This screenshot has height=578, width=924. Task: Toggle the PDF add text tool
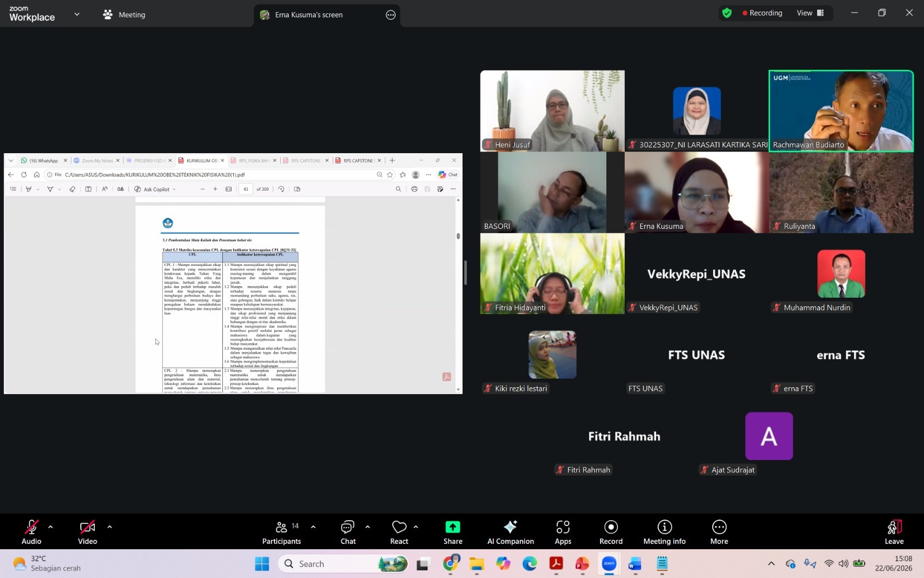[x=88, y=189]
